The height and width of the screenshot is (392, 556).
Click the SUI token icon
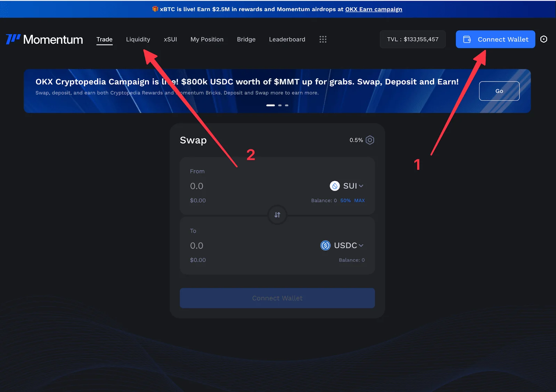click(335, 186)
